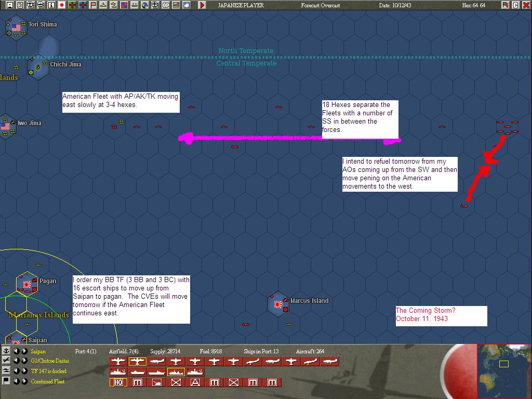Screen dimensions: 532x399
Task: Open the 'TF 147 is docked' task force
Action: pyautogui.click(x=48, y=371)
